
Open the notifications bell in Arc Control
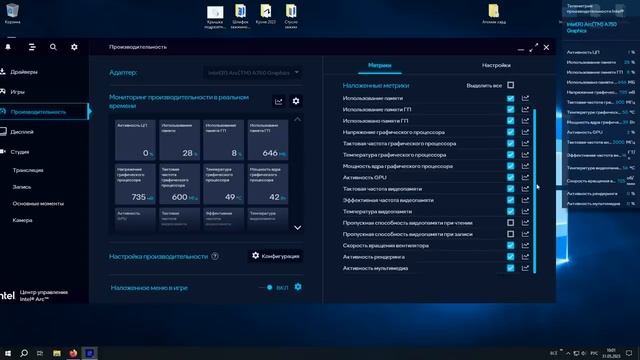tap(8, 47)
